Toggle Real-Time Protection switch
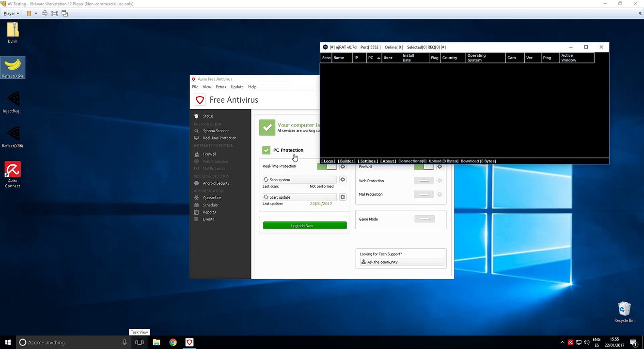644x349 pixels. 327,166
